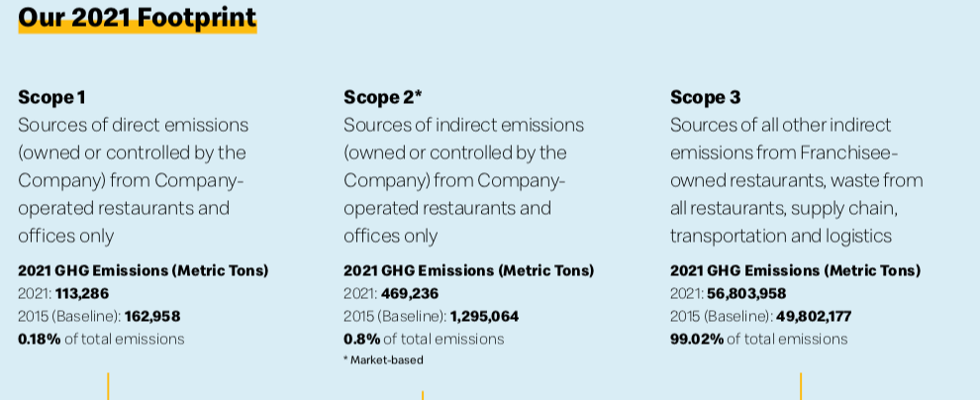This screenshot has width=980, height=400.
Task: Click the 99.02% of total emissions text
Action: tap(758, 340)
